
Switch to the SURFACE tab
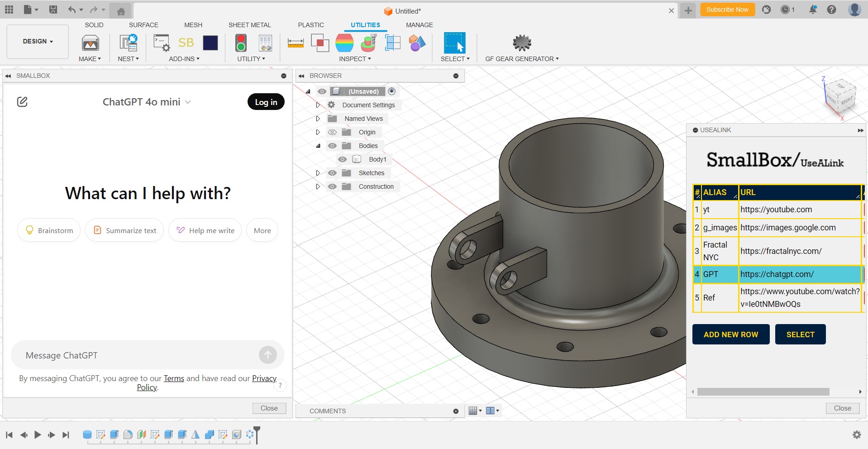coord(143,25)
